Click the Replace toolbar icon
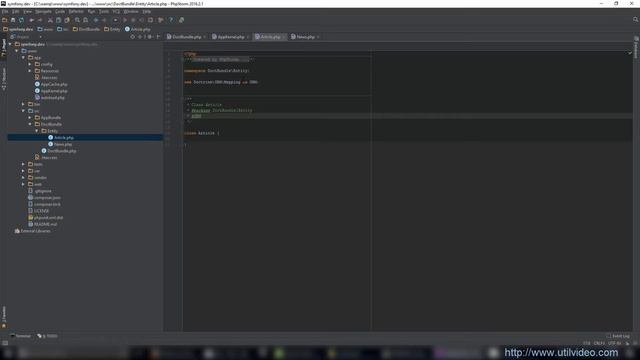The image size is (640, 360). click(86, 20)
